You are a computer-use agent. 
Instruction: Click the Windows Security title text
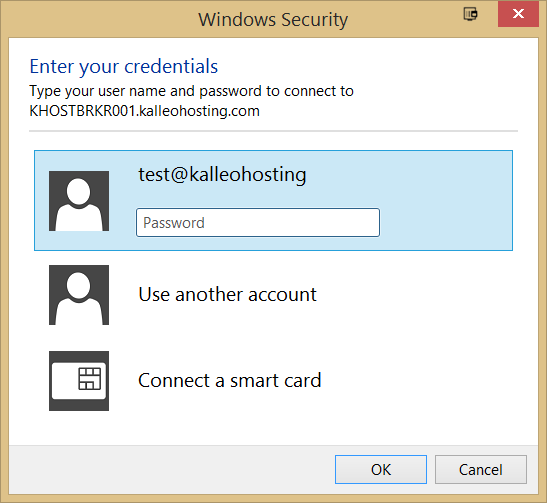273,20
